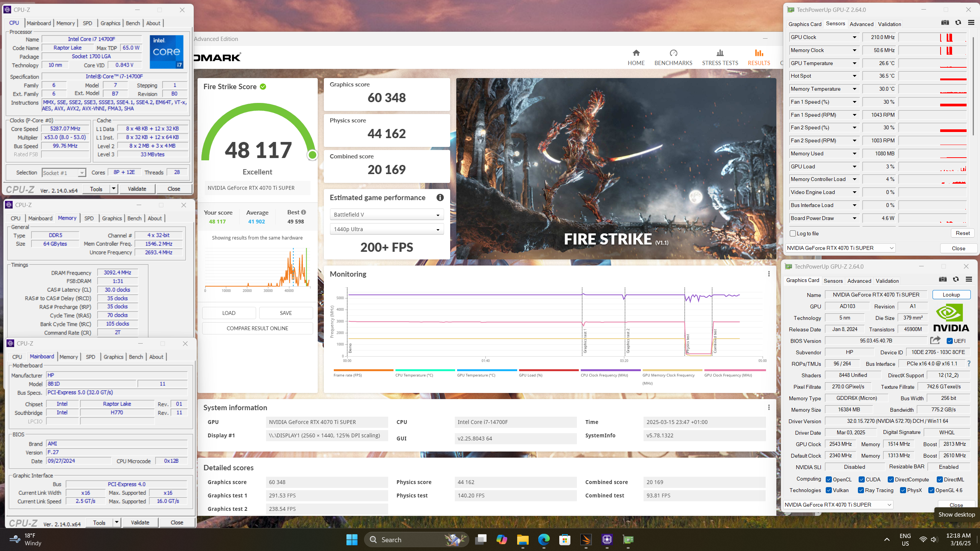This screenshot has height=551, width=980.
Task: Open GPU selector dropdown in GPU-Z Graphics Card window
Action: pos(838,505)
